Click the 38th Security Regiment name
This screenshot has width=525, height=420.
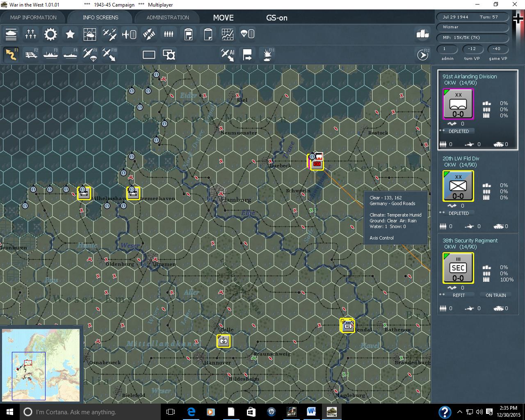[x=470, y=240]
